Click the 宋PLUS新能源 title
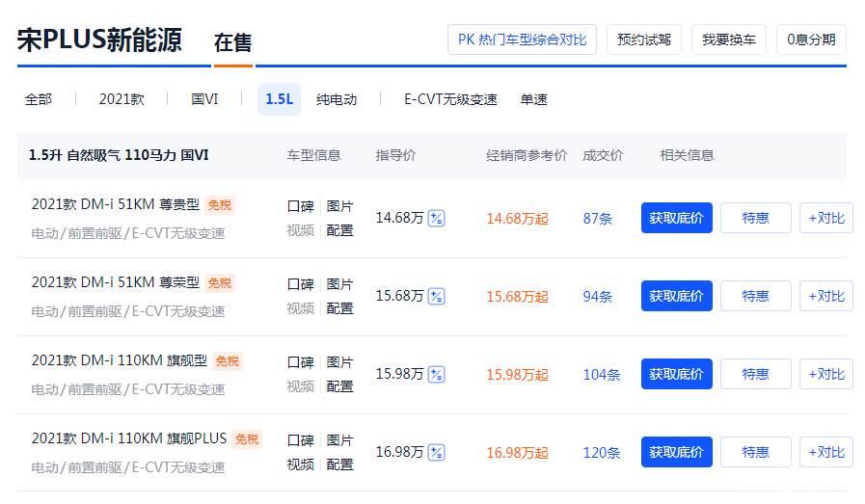The height and width of the screenshot is (504, 865). pos(99,40)
